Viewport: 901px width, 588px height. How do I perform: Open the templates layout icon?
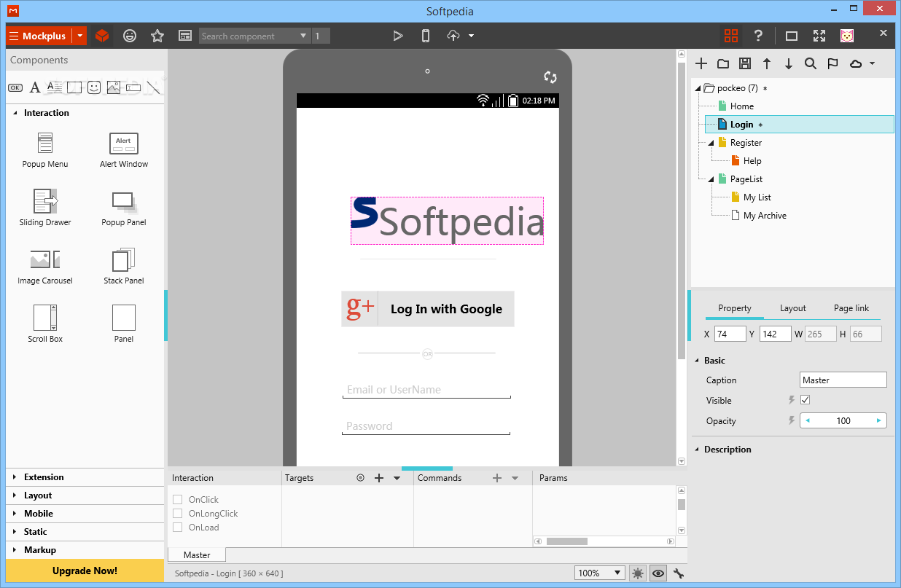pyautogui.click(x=185, y=36)
